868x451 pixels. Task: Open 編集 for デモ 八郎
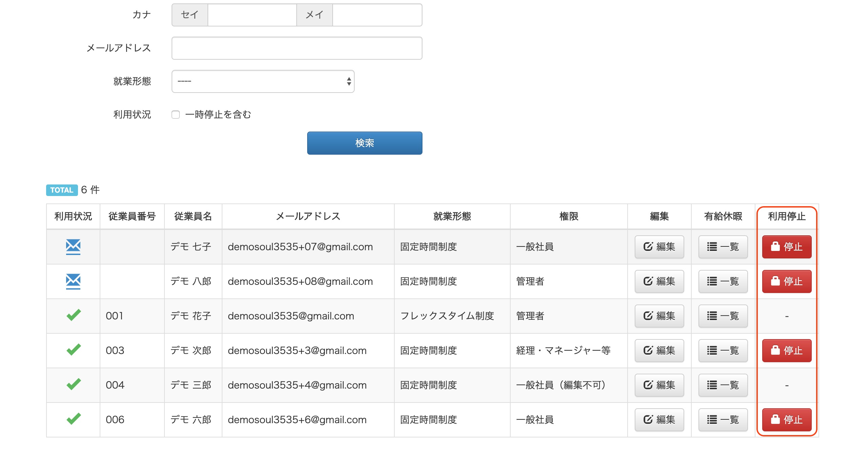tap(659, 281)
